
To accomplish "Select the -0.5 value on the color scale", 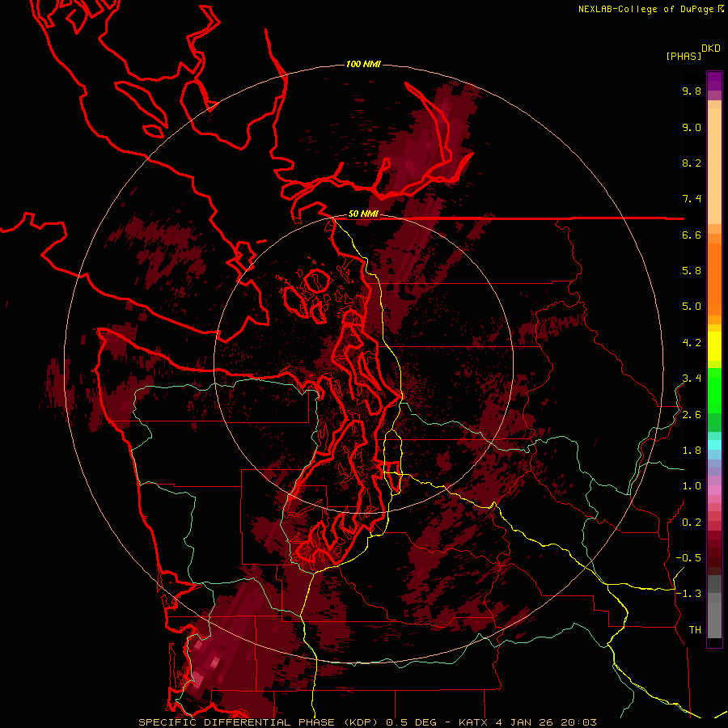I will pyautogui.click(x=688, y=558).
